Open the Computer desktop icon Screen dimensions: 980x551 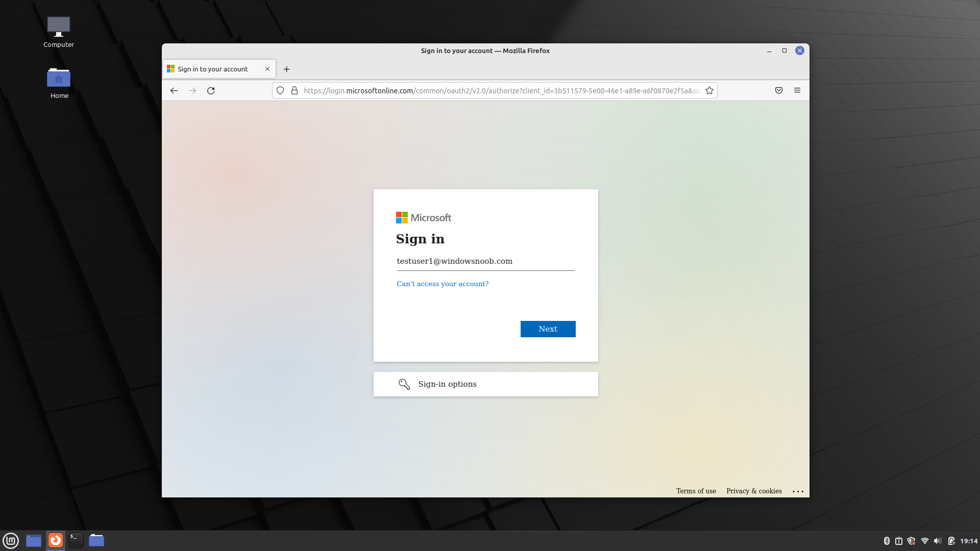(x=59, y=32)
